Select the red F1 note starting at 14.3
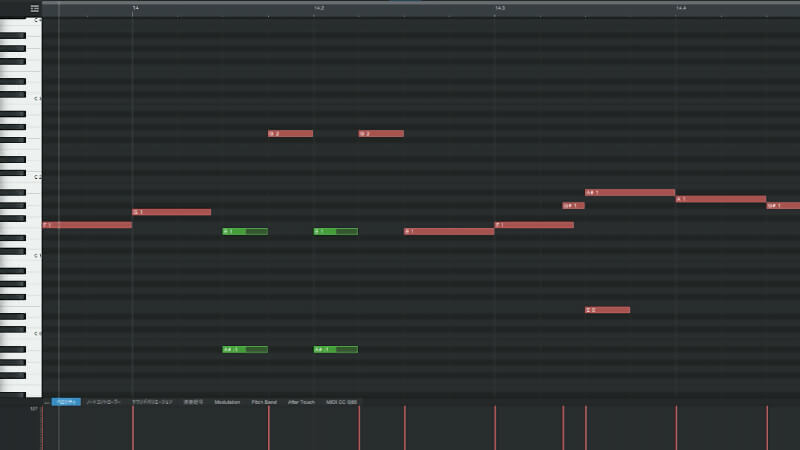800x450 pixels. coord(535,225)
